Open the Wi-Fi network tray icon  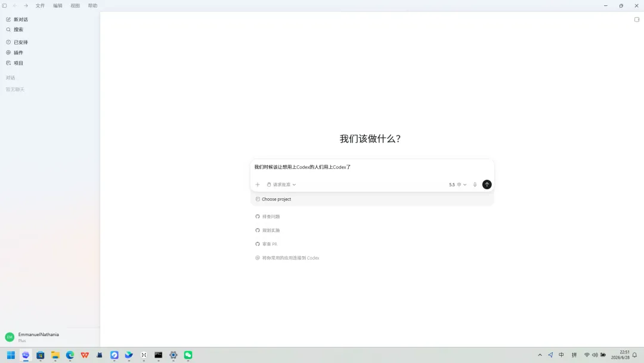(x=587, y=355)
